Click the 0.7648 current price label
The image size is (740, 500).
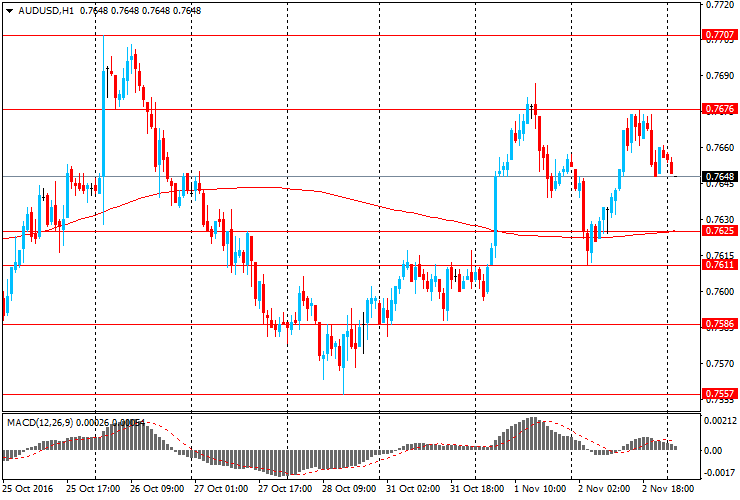coord(720,176)
